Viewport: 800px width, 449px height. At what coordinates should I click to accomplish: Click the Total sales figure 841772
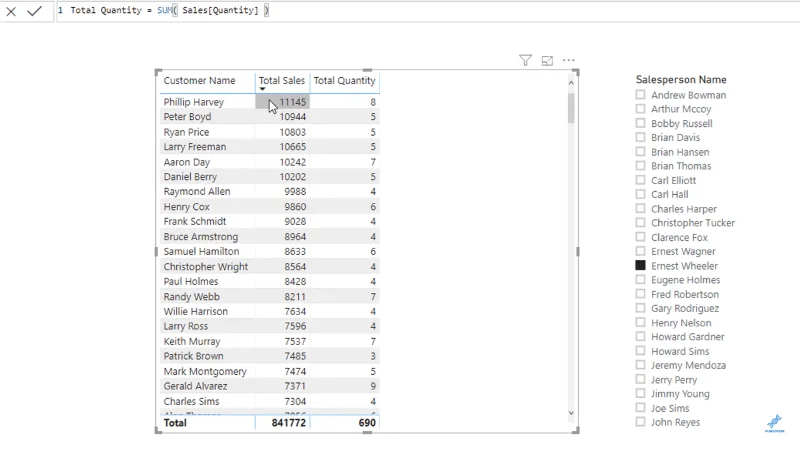pos(289,423)
